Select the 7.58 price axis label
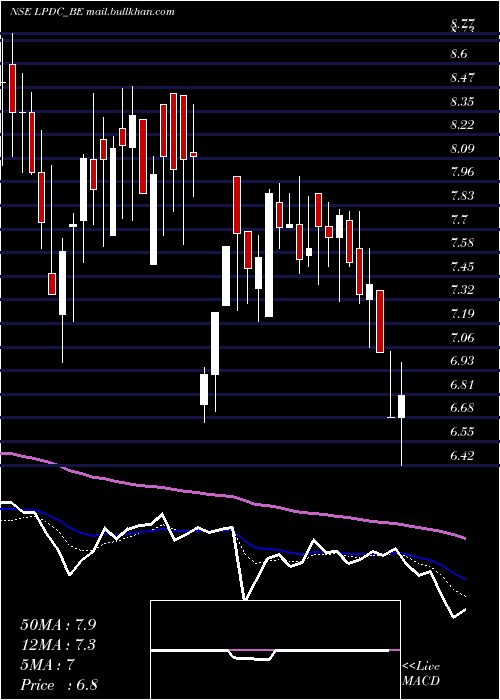500x700 pixels. pos(462,243)
